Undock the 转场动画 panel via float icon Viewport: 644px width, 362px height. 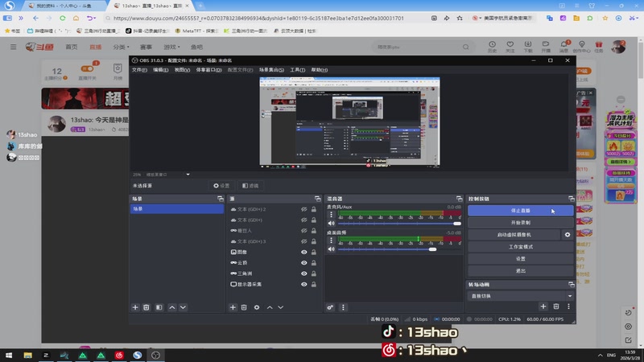tap(572, 285)
